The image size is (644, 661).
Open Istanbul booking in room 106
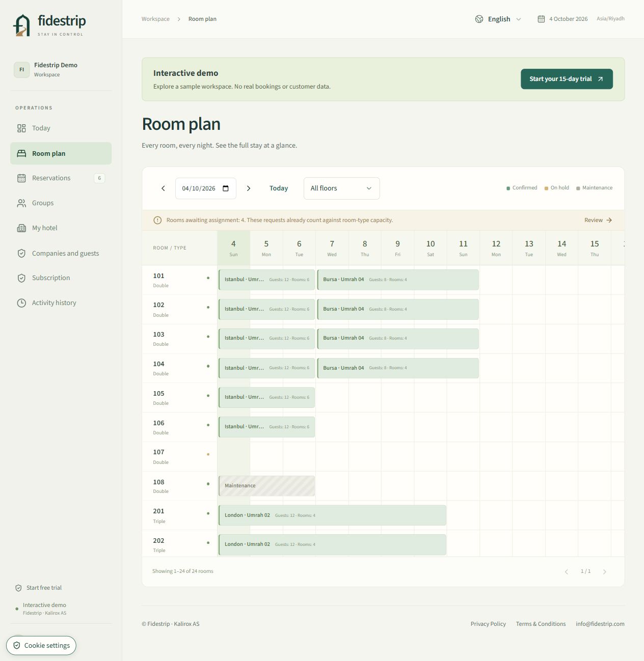266,427
